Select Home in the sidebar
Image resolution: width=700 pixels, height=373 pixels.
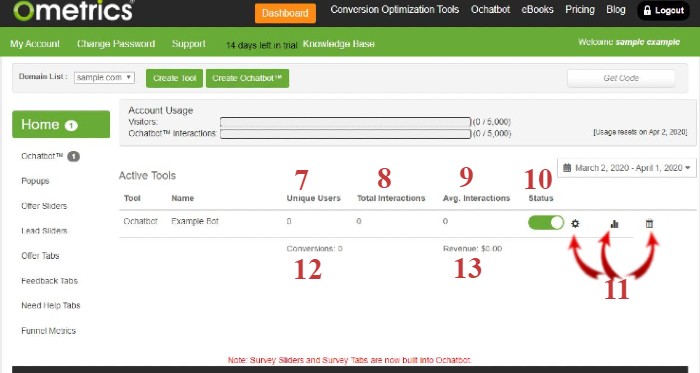tap(61, 124)
